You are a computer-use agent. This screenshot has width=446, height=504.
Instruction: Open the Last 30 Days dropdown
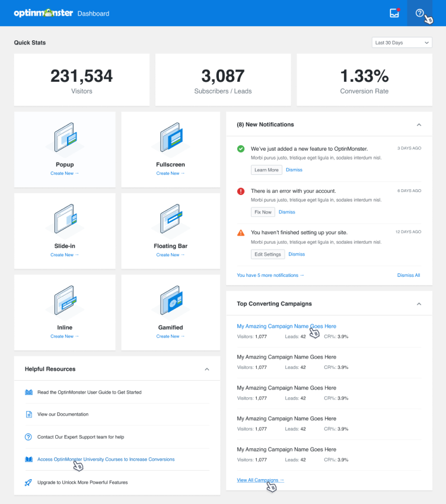(402, 43)
